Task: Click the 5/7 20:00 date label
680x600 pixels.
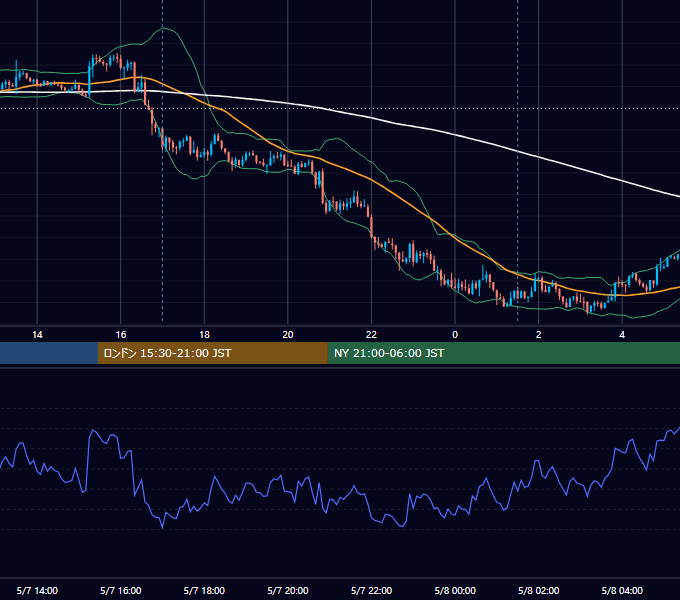Action: 288,590
